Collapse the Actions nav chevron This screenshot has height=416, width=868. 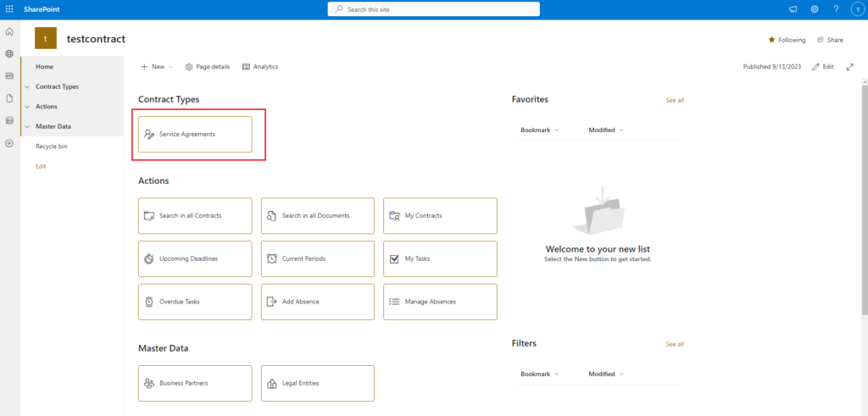click(27, 107)
